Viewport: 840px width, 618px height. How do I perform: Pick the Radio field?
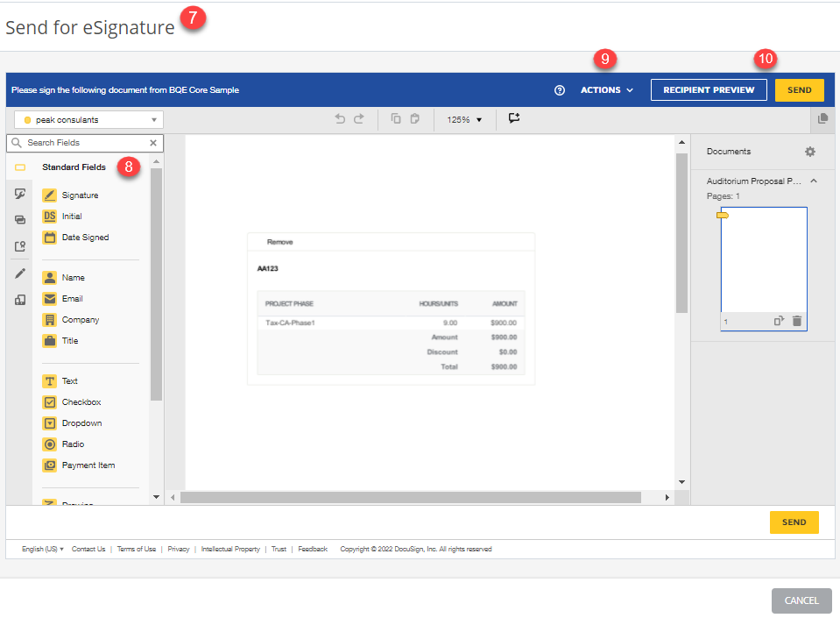coord(64,444)
